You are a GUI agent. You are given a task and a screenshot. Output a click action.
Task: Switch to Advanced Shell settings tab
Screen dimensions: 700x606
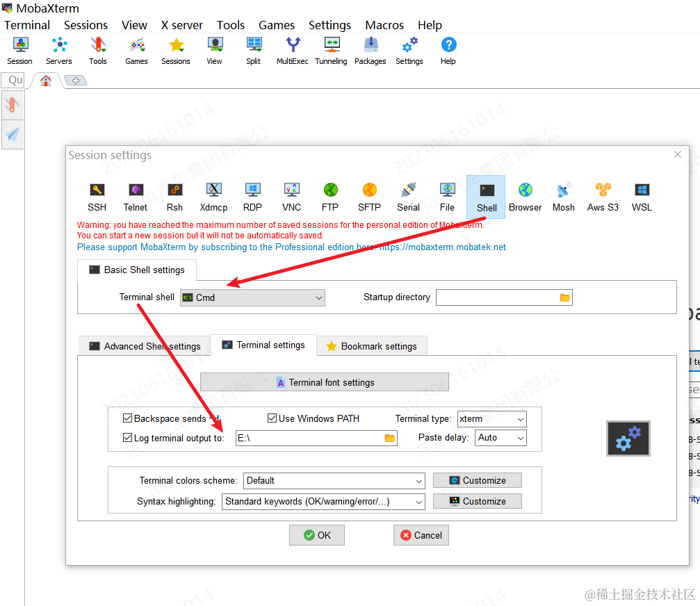click(145, 346)
